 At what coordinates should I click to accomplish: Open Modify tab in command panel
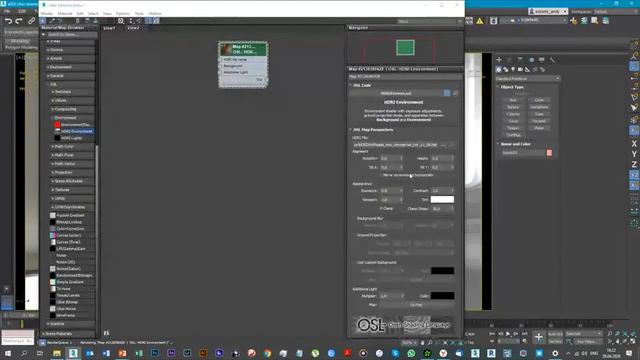click(x=509, y=60)
